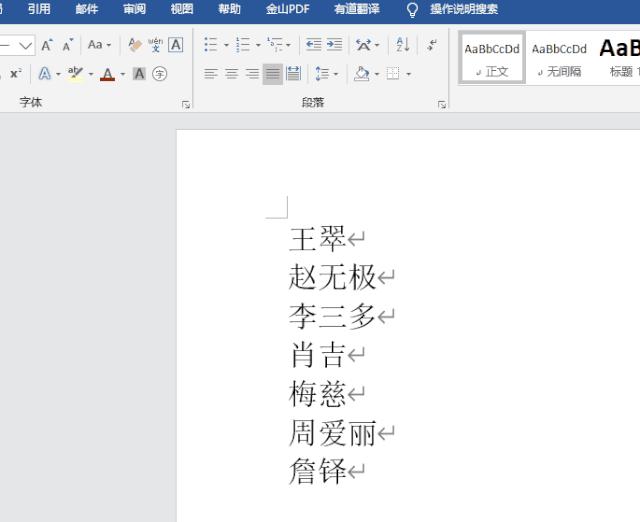Open the 有道翻译 tab

[x=357, y=9]
